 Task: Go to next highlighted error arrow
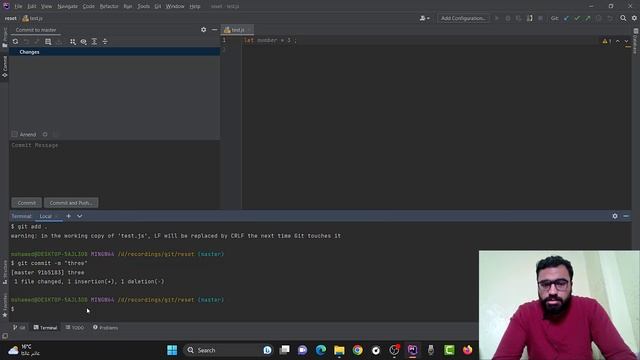click(627, 41)
